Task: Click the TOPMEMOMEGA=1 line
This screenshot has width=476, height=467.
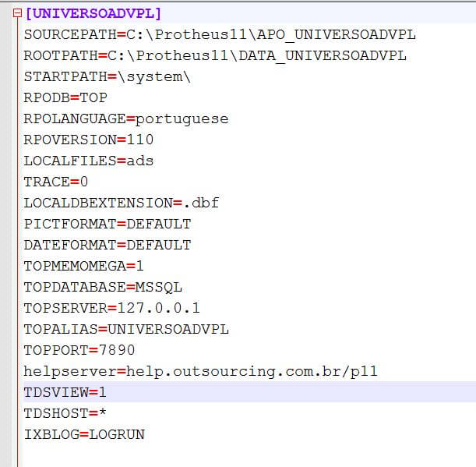Action: click(83, 266)
